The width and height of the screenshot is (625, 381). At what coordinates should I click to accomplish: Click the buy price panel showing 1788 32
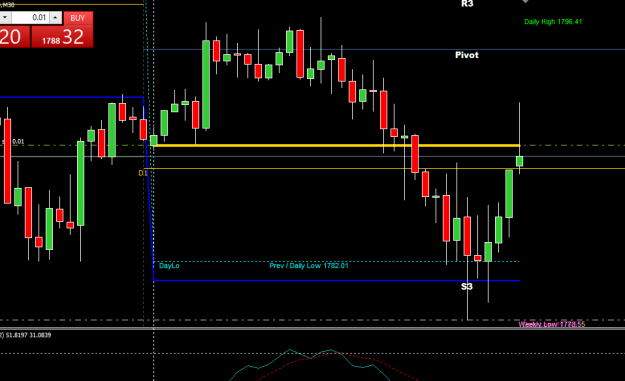[62, 37]
